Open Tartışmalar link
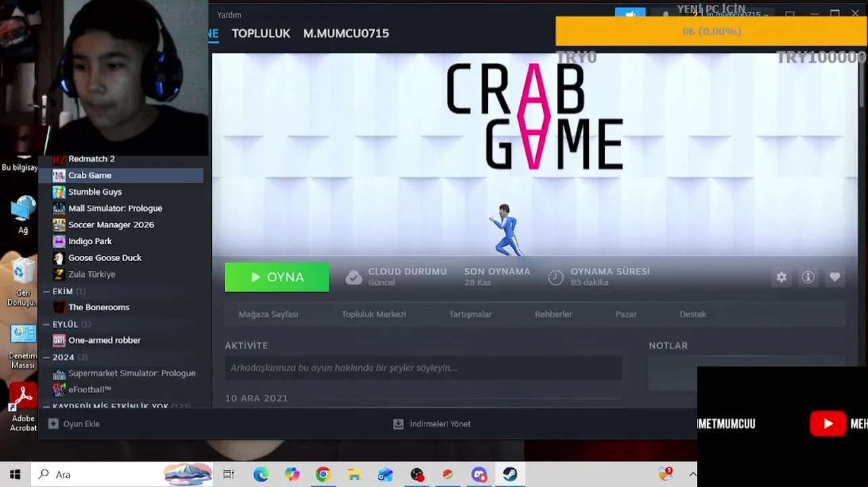Viewport: 868px width, 487px height. (x=471, y=315)
